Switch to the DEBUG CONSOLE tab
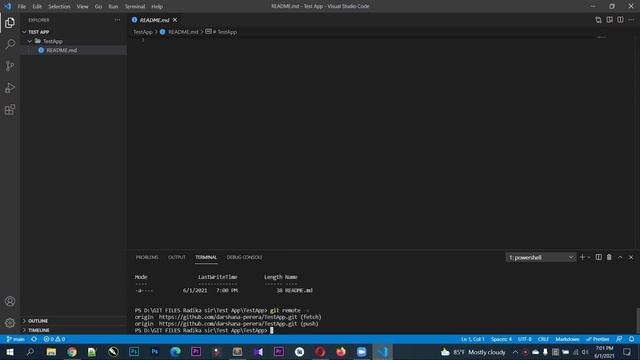 (x=244, y=257)
